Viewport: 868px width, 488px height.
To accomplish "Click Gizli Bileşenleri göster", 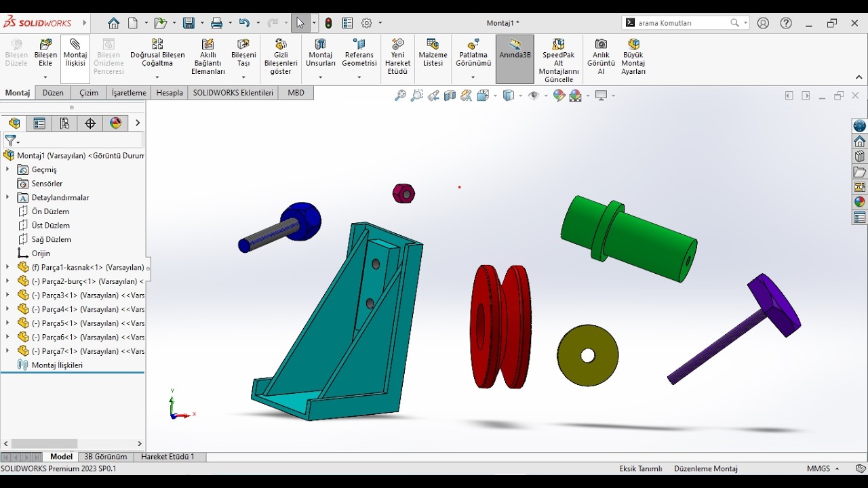I will (281, 57).
